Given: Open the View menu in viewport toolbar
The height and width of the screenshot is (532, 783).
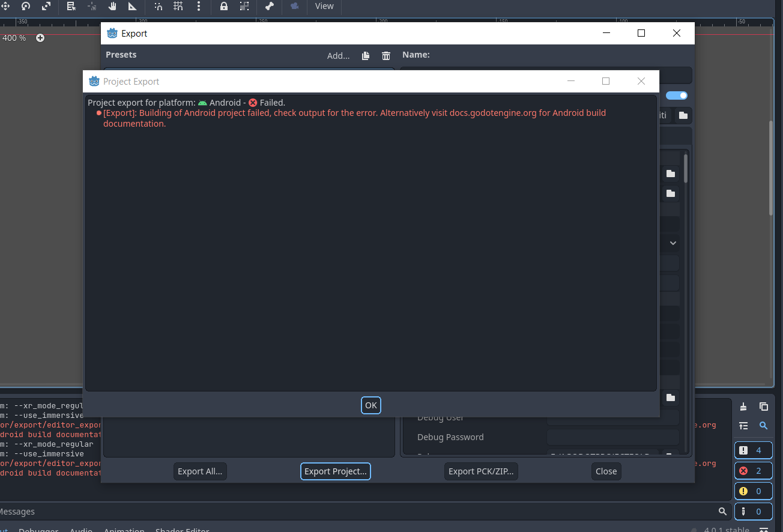Looking at the screenshot, I should point(324,6).
